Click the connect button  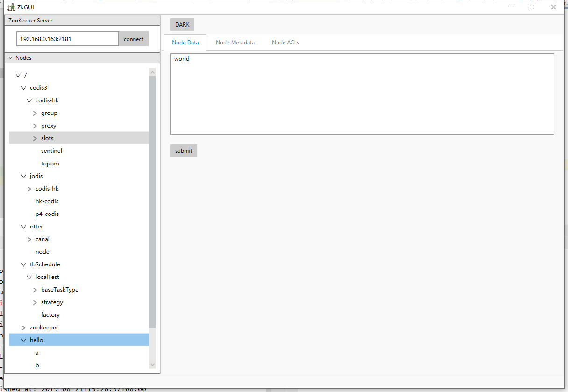pos(134,39)
